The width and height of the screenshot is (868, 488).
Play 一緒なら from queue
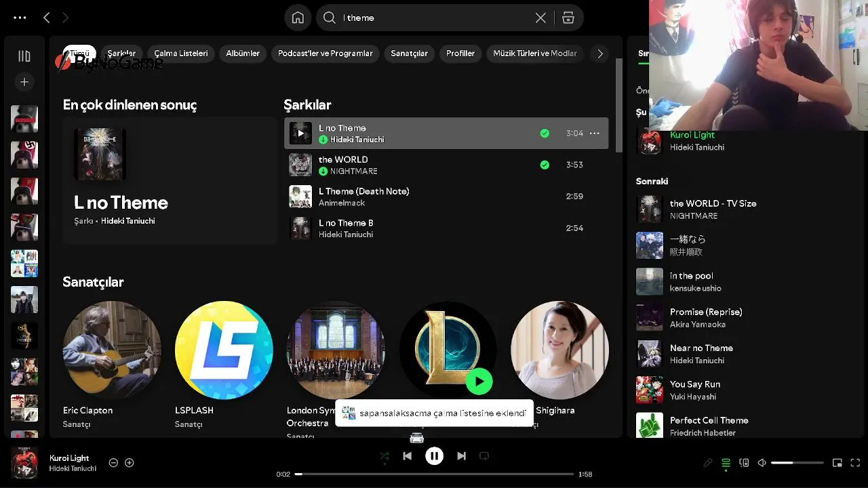(x=746, y=245)
